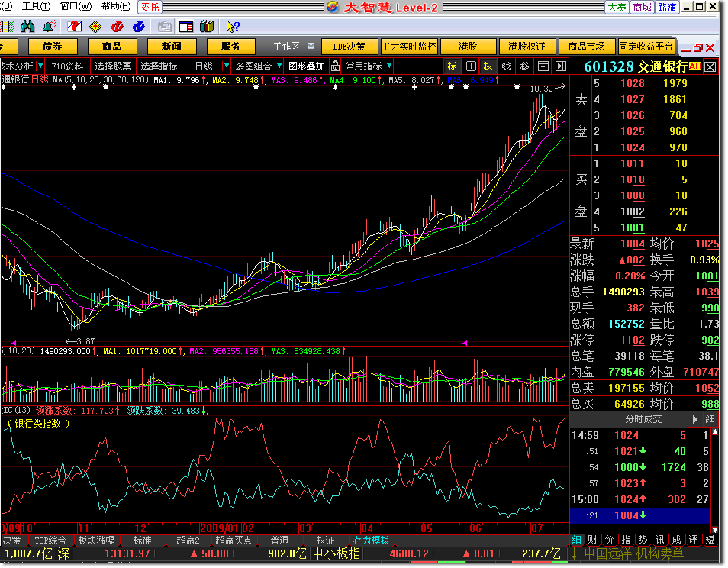This screenshot has height=568, width=728.
Task: Switch to the 势 tab in the quote panel
Action: click(x=643, y=540)
